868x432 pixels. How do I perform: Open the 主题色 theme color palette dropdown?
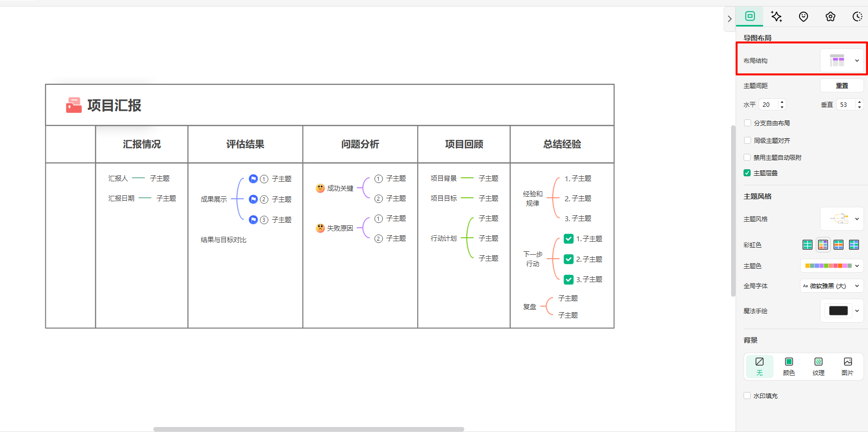tap(832, 266)
